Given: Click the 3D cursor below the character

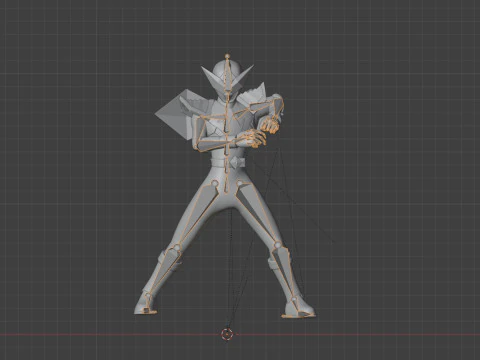Looking at the screenshot, I should pos(227,334).
